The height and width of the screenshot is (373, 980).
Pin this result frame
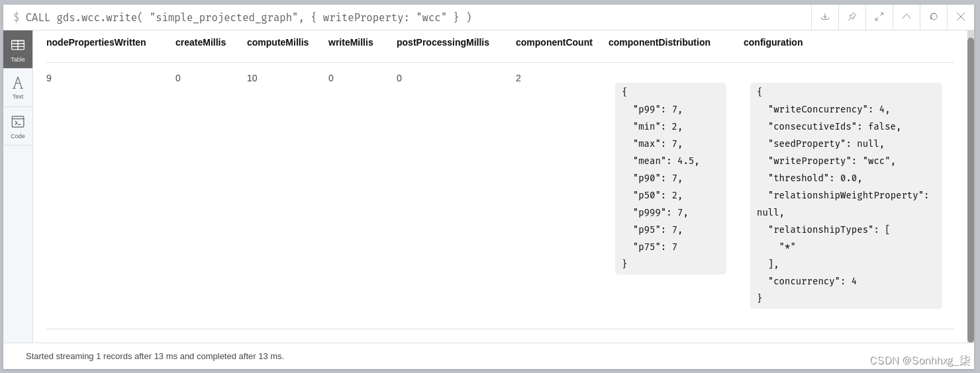852,17
